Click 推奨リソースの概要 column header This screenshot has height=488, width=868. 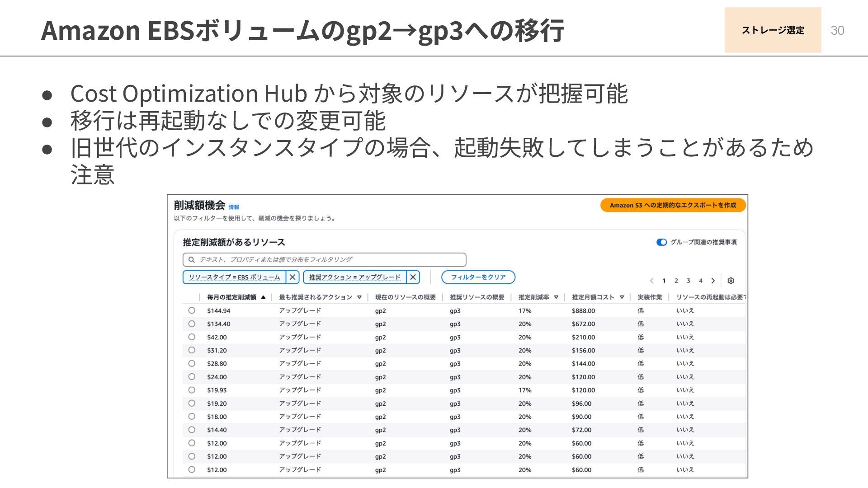[x=477, y=297]
